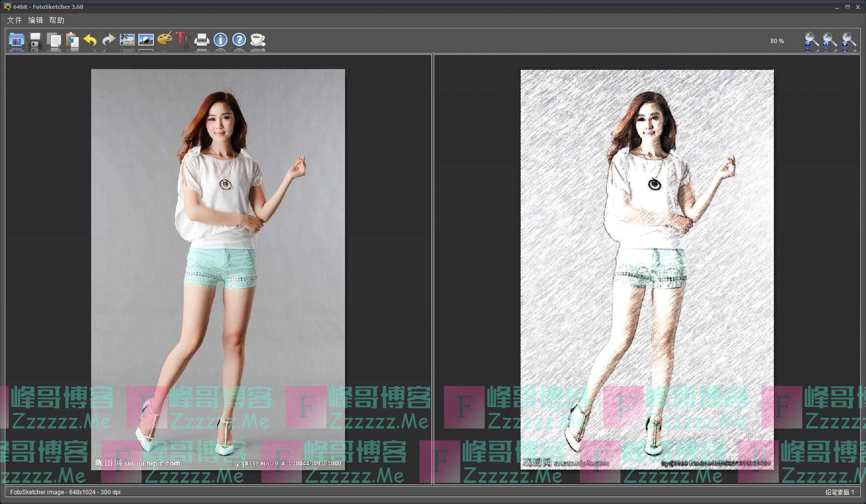Screen dimensions: 866x504
Task: Click the gray redo arrow
Action: [x=108, y=40]
